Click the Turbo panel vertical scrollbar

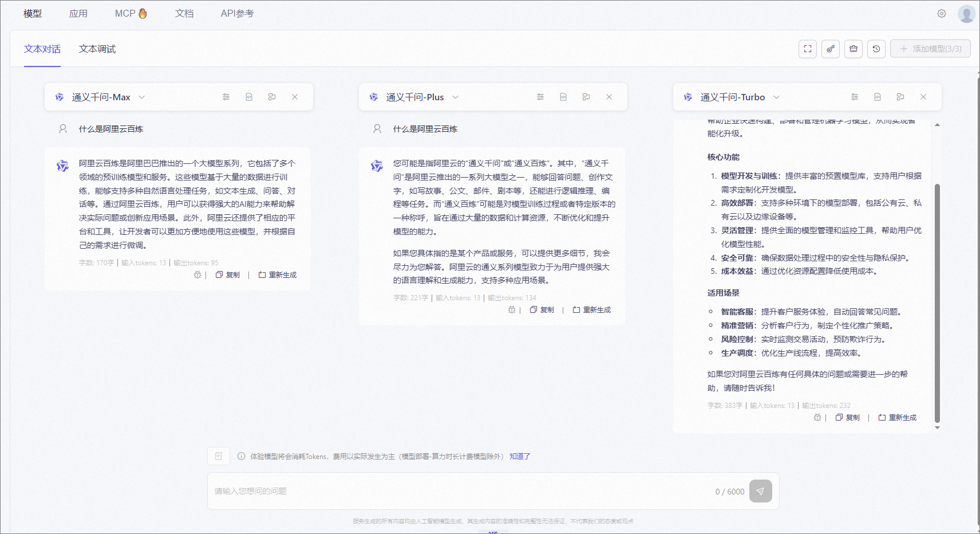[x=937, y=303]
